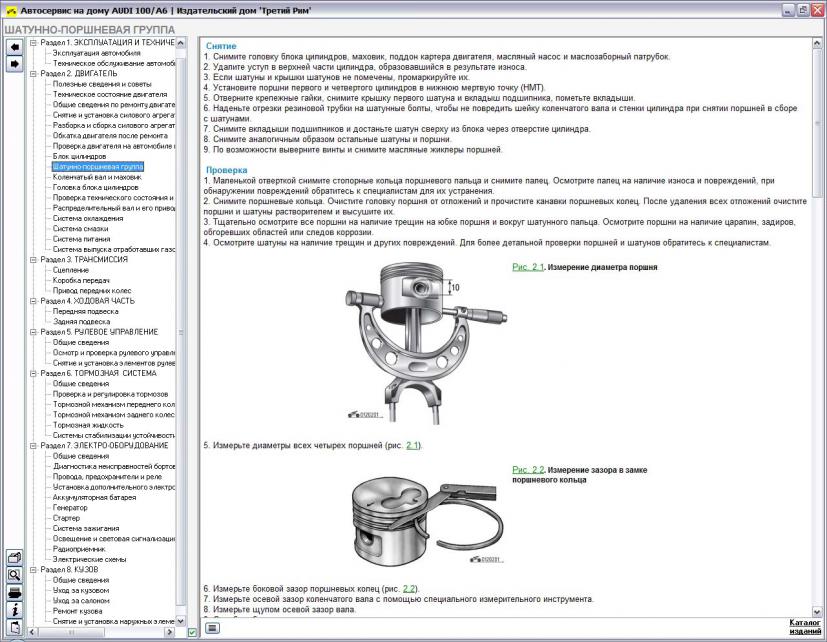Open search with the magnifier icon
Image resolution: width=827 pixels, height=642 pixels.
tap(14, 574)
